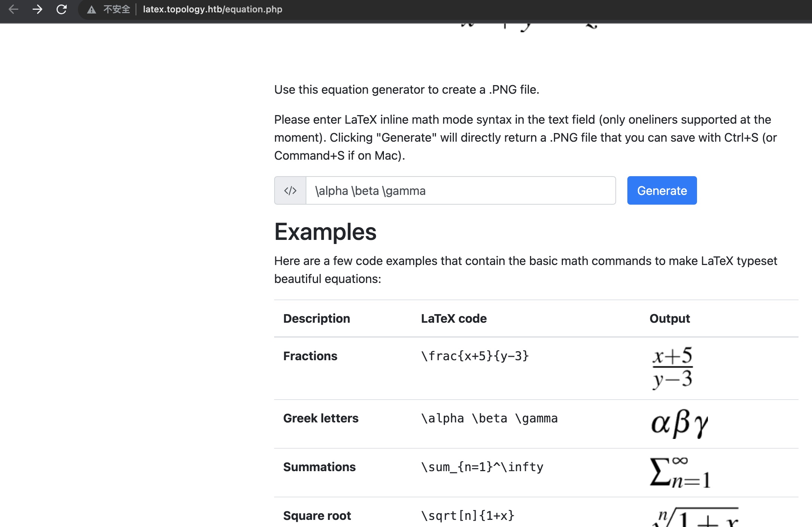Click the browser back arrow

pos(13,9)
